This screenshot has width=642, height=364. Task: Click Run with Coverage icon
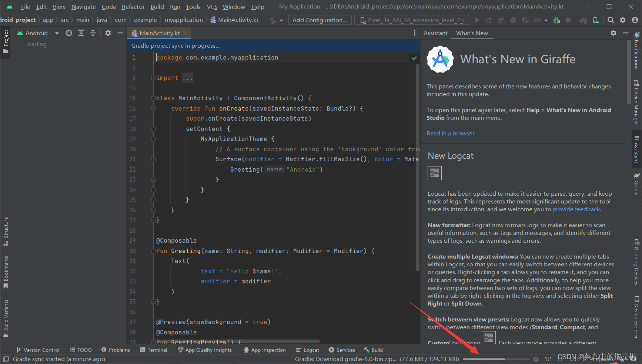[x=525, y=20]
